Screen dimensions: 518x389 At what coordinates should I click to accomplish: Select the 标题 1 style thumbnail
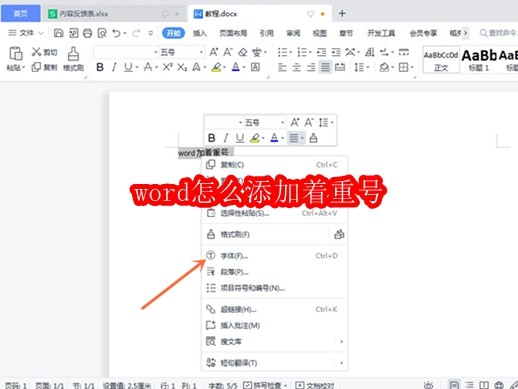[x=479, y=60]
